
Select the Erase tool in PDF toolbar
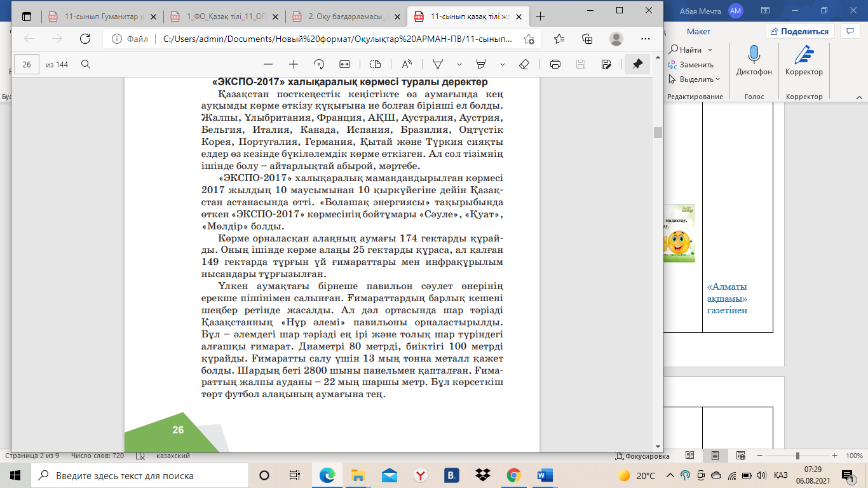[524, 64]
